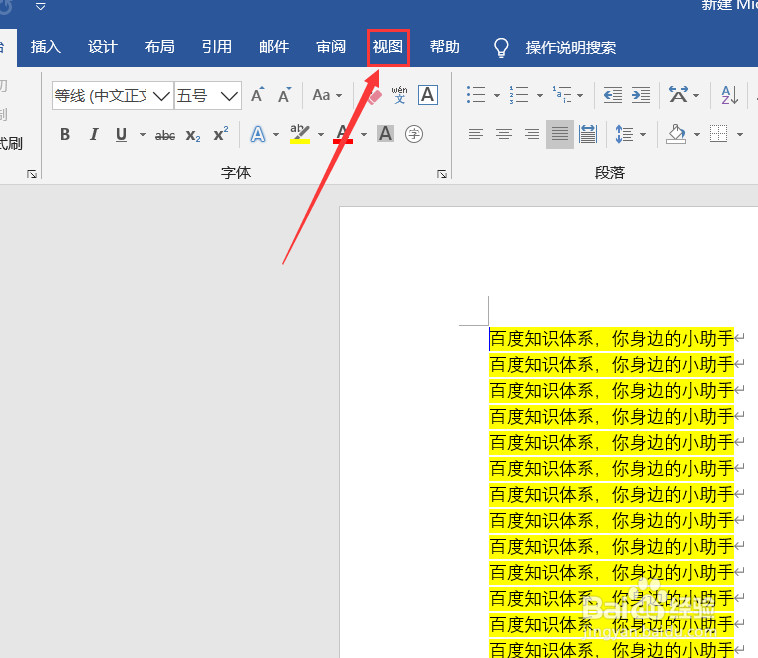The image size is (758, 658).
Task: Switch to the 布局 tab
Action: point(160,47)
